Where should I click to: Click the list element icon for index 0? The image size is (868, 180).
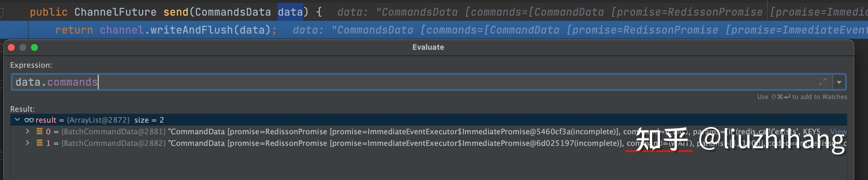coord(39,131)
